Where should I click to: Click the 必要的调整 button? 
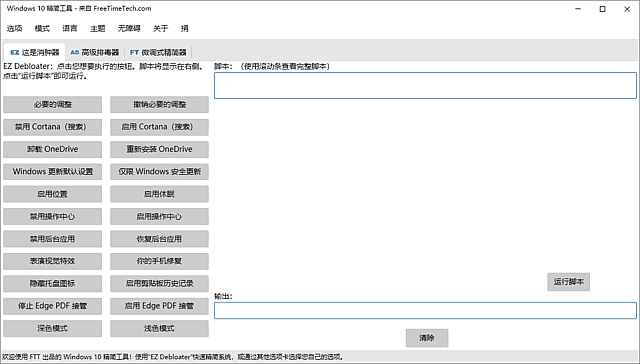coord(53,104)
